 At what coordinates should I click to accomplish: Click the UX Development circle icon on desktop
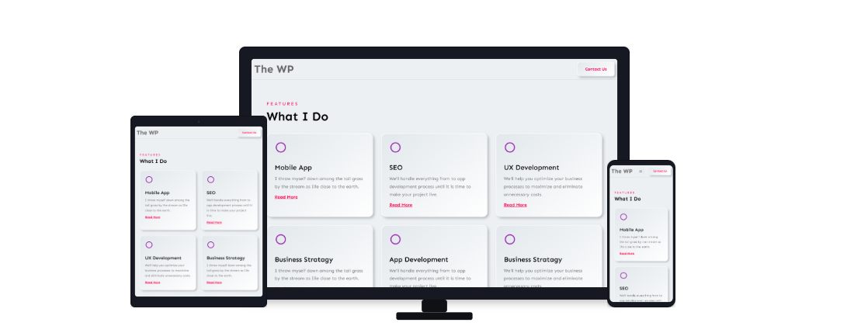510,147
